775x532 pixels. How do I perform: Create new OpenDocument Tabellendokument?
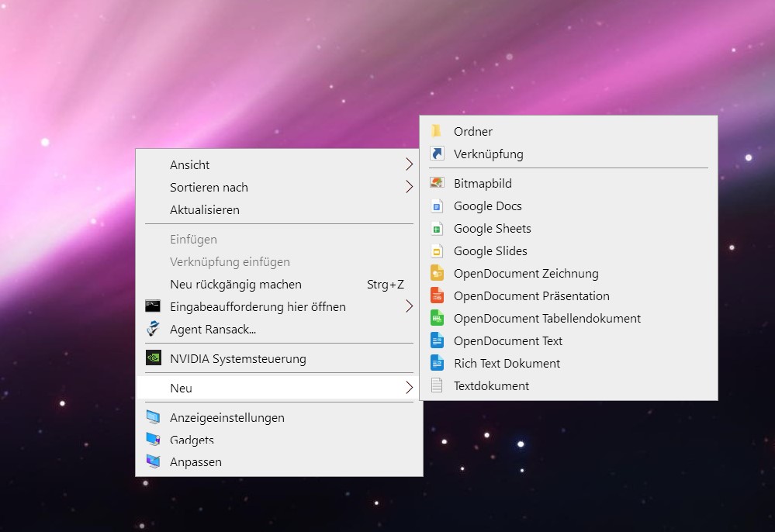[x=569, y=319]
